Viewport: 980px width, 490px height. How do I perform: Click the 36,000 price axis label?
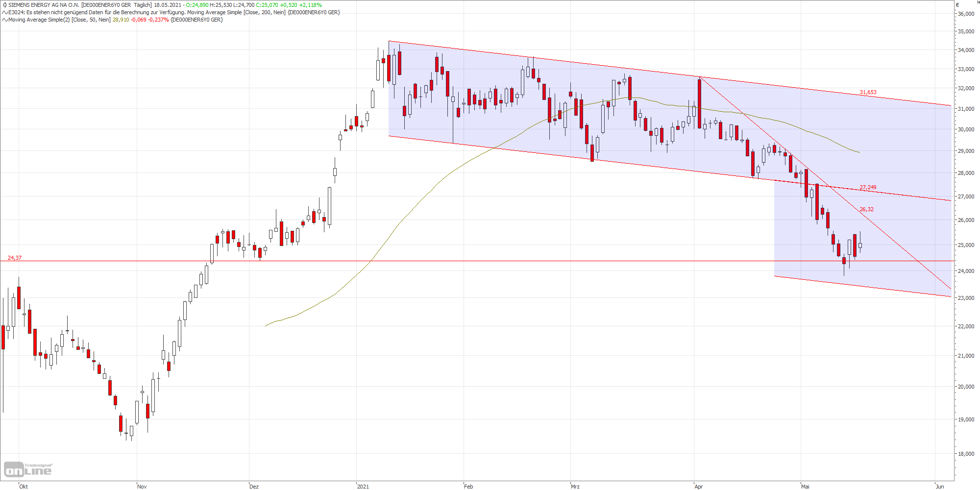966,14
